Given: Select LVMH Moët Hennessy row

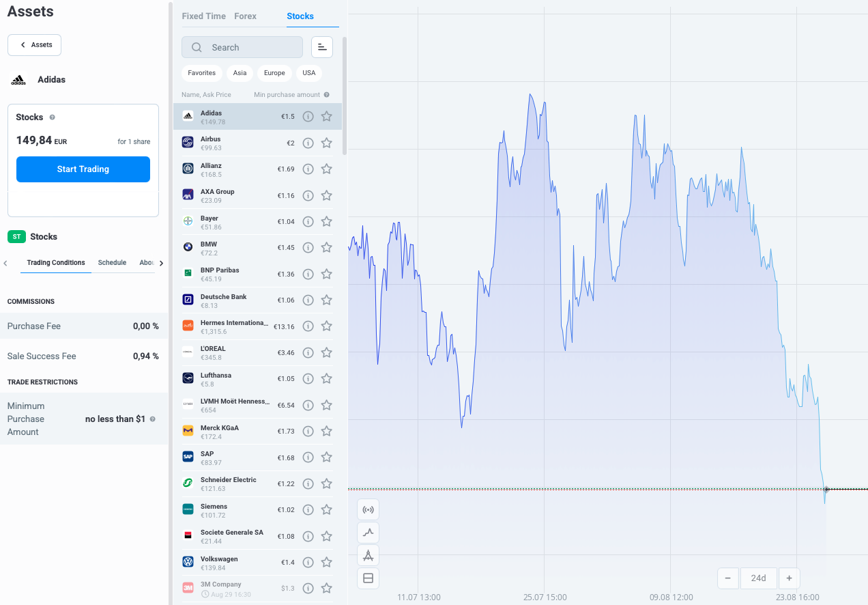Looking at the screenshot, I should click(x=257, y=405).
